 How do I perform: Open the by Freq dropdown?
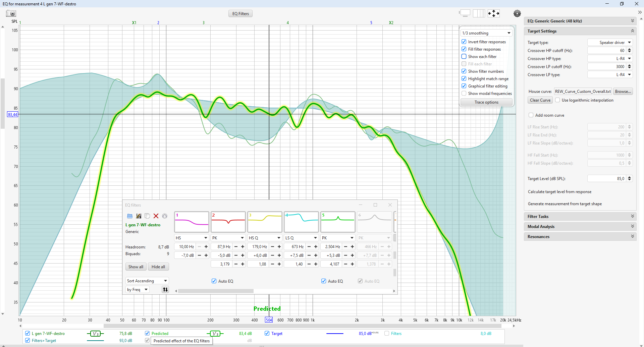138,289
